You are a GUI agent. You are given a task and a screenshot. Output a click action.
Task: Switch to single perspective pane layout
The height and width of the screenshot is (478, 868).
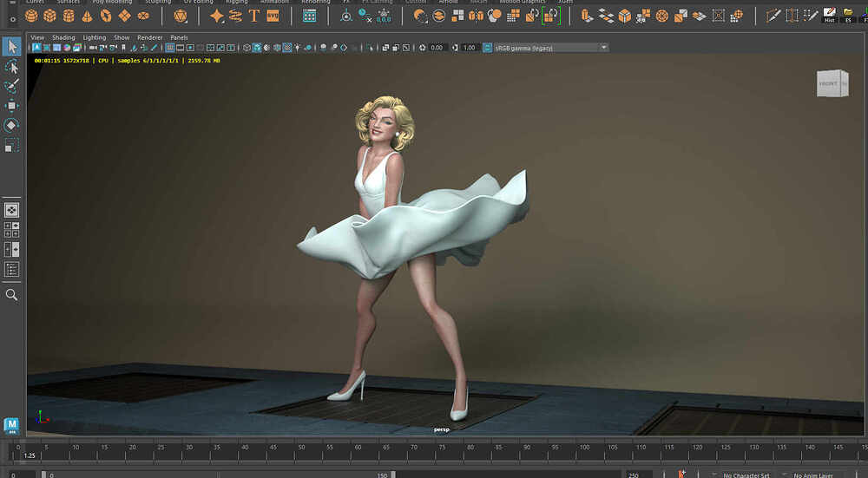[x=11, y=210]
